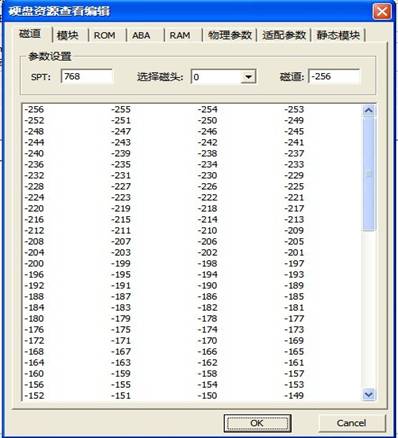Select track -243 in the list
Screen dimensions: 398x438
[x=121, y=142]
